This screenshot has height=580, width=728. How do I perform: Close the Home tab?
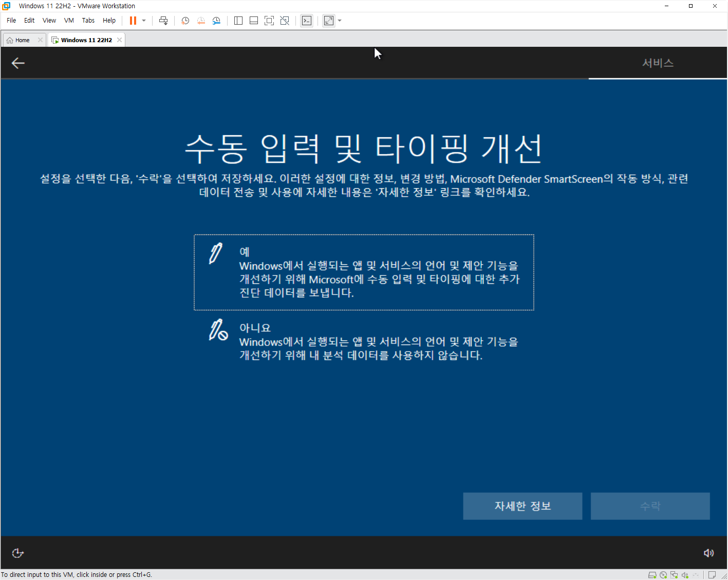coord(40,40)
